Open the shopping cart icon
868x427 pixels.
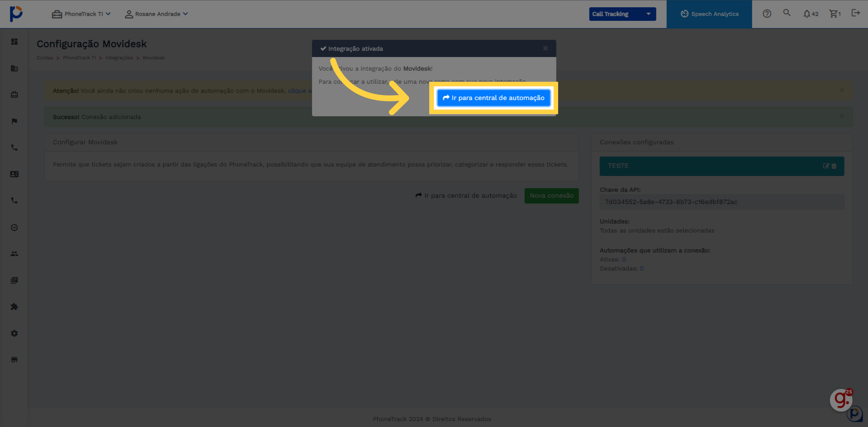[835, 14]
